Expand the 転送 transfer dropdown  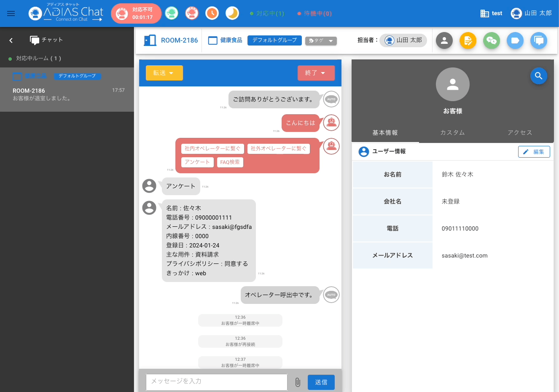(x=164, y=73)
